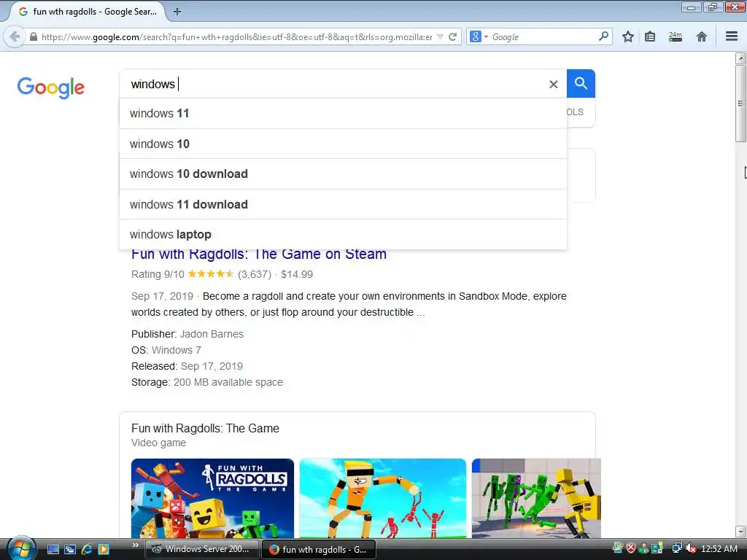Click the 'OS: Windows 7' line

pyautogui.click(x=166, y=350)
